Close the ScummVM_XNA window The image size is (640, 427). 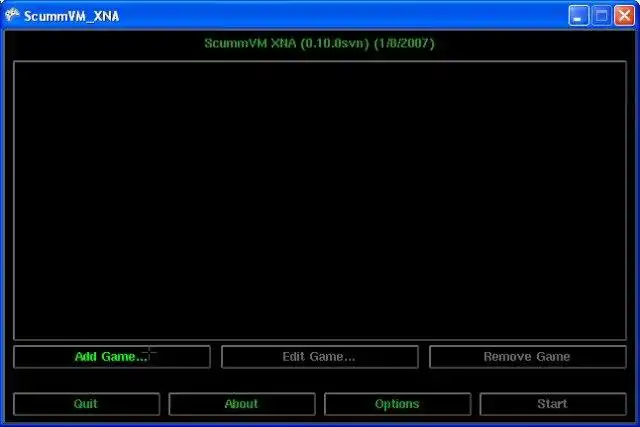(624, 16)
